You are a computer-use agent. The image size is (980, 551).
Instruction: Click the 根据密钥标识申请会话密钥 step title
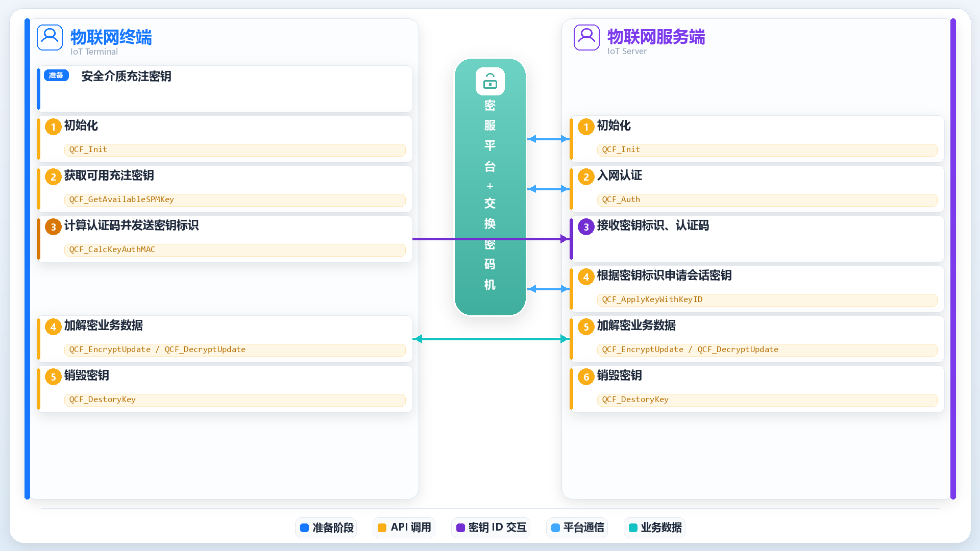click(x=664, y=275)
